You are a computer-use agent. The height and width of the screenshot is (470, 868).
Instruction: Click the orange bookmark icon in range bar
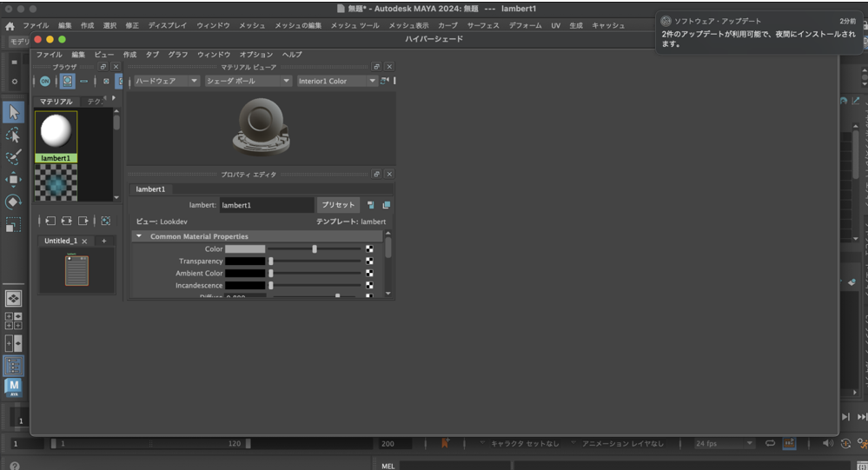click(x=445, y=443)
